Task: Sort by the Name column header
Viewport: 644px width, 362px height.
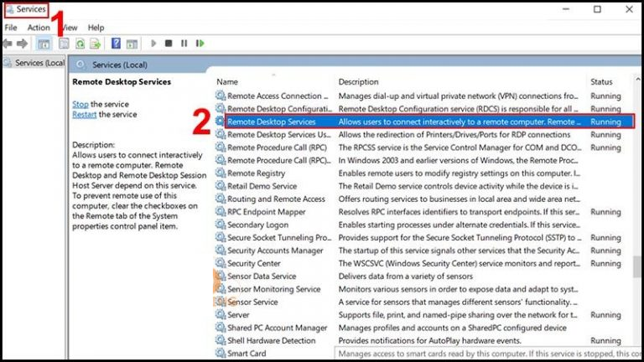Action: 227,81
